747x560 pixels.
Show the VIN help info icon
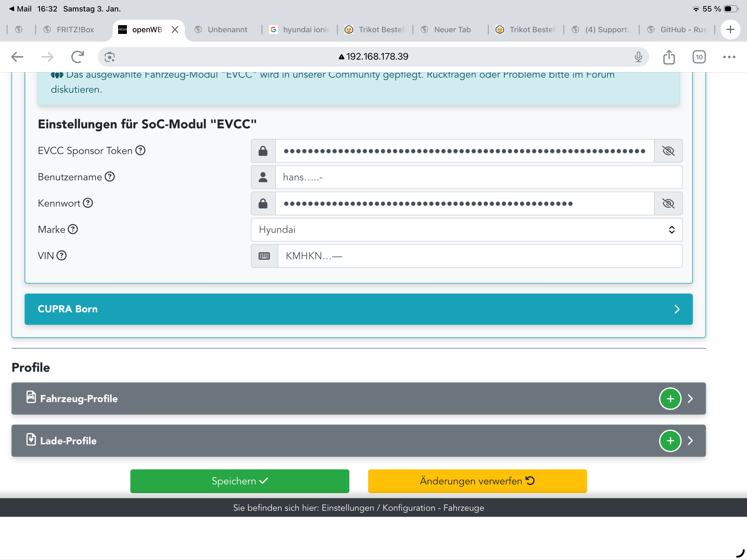(62, 256)
